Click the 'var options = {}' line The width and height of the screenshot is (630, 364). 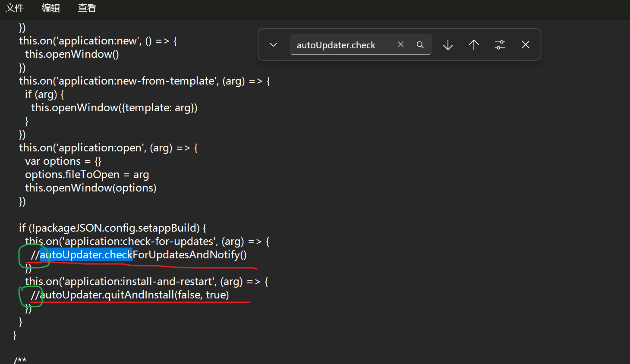tap(63, 161)
